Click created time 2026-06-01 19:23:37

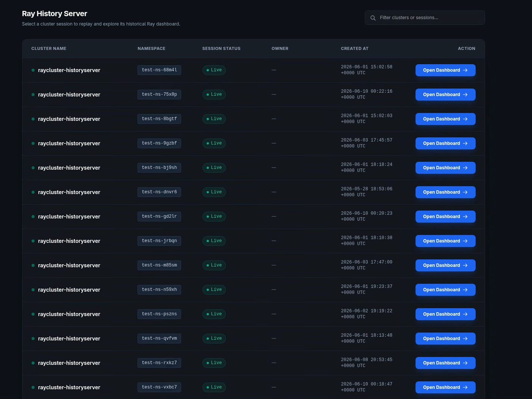(x=366, y=289)
